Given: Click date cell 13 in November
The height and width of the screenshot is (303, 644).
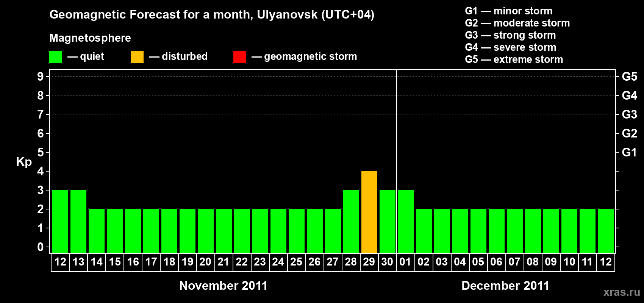Looking at the screenshot, I should [x=78, y=262].
